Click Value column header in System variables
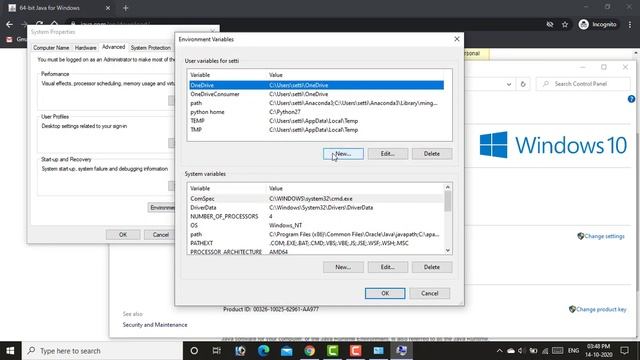Screen dimensions: 640x360 click(355, 188)
